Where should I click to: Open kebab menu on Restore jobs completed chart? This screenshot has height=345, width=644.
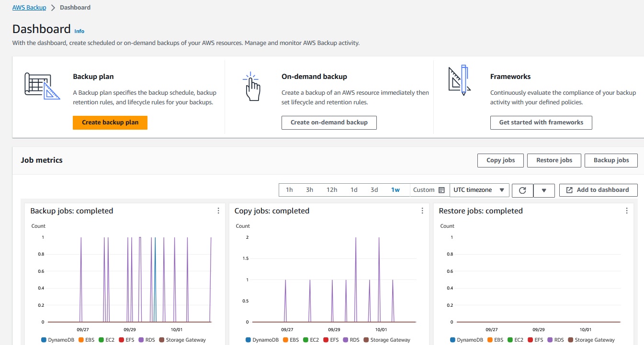point(627,211)
